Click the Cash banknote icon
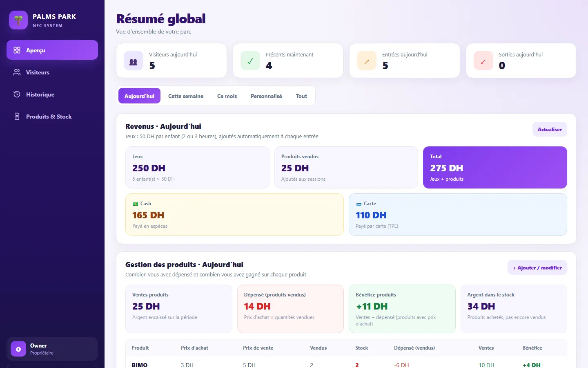This screenshot has height=368, width=588. point(136,204)
